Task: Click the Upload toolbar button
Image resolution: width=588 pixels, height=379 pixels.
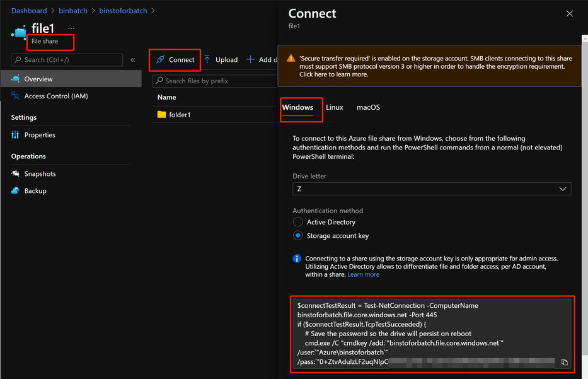Action: [221, 60]
